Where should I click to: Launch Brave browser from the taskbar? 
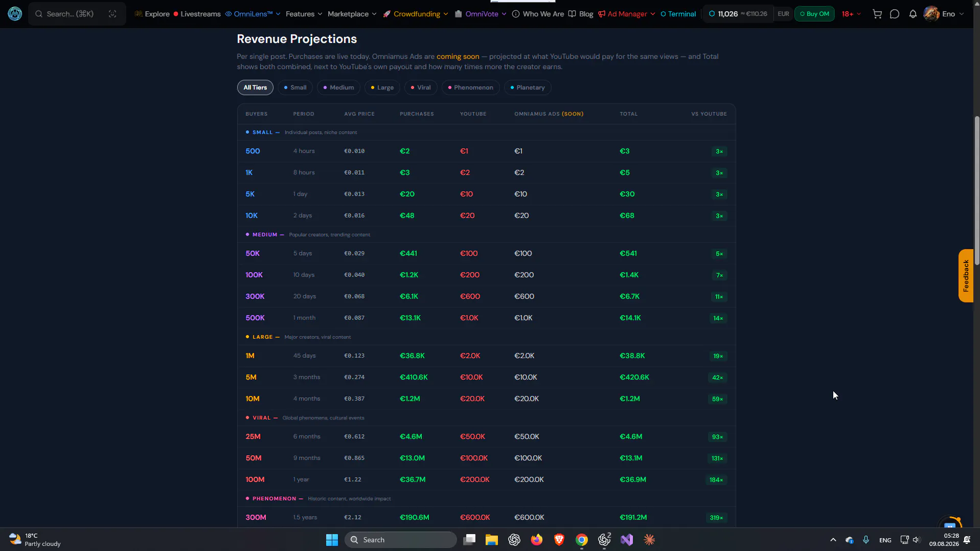559,540
